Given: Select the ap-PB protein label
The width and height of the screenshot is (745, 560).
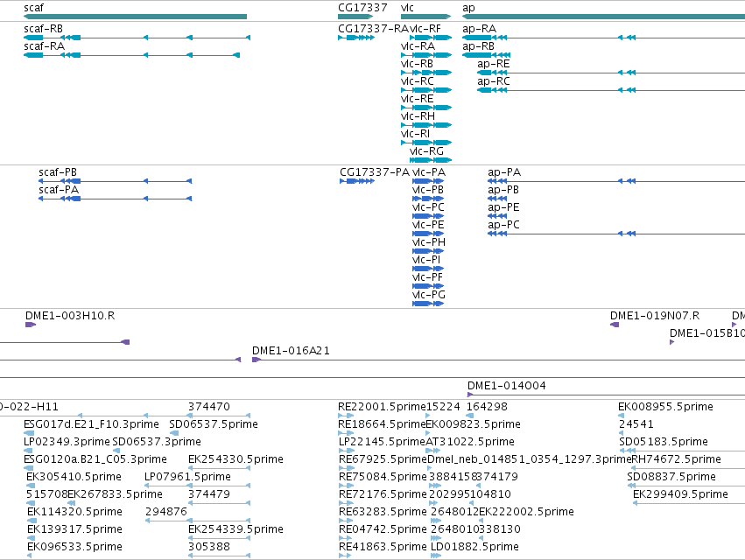Looking at the screenshot, I should (503, 190).
